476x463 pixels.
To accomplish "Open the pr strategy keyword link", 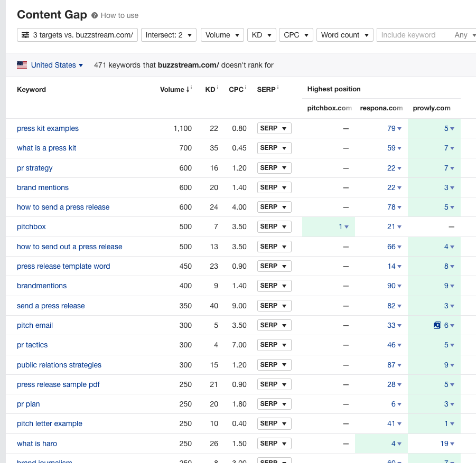I will pyautogui.click(x=35, y=168).
